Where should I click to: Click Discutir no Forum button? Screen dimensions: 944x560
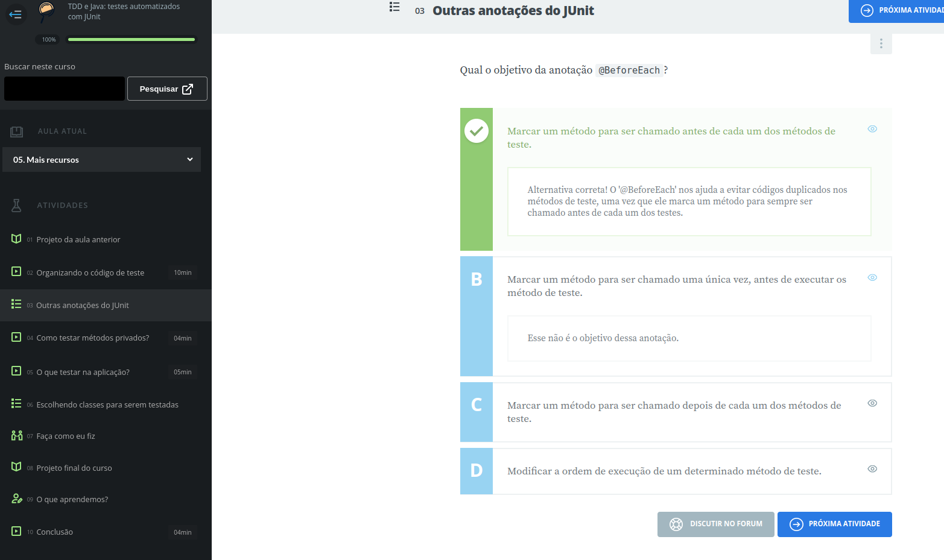(715, 524)
